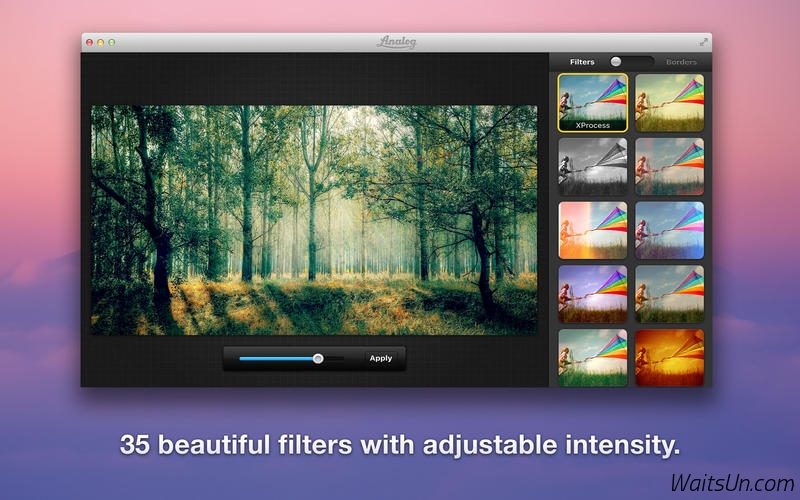Screen dimensions: 800x500
Task: Switch to the Borders tab
Action: point(681,62)
